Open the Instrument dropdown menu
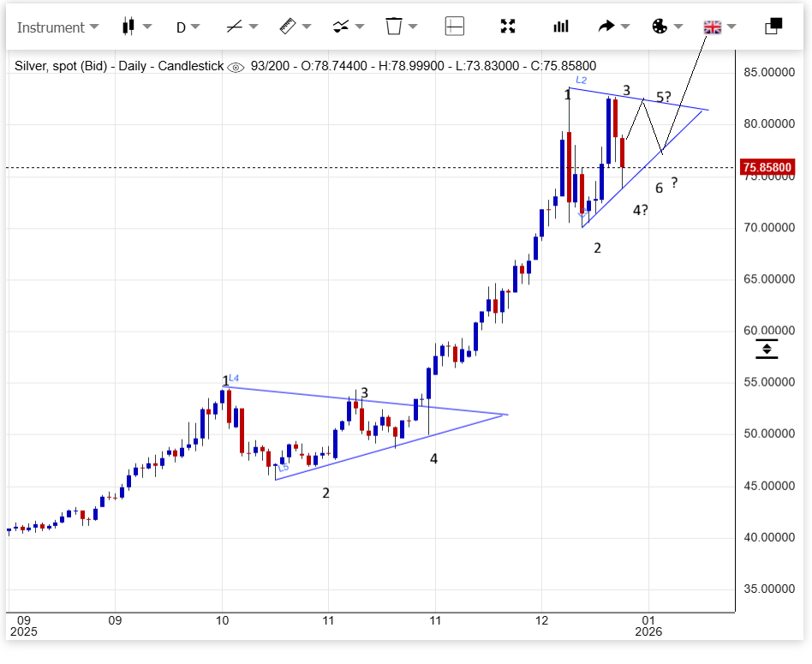The image size is (812, 664). 57,27
